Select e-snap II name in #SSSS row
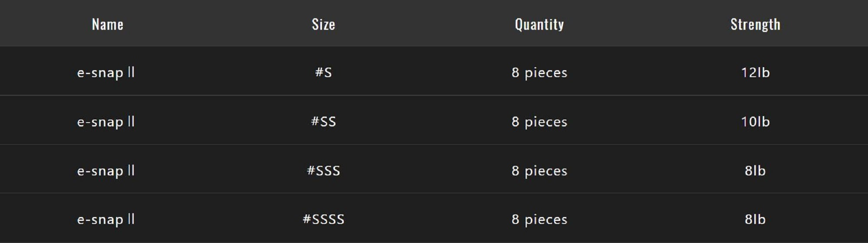 tap(106, 219)
